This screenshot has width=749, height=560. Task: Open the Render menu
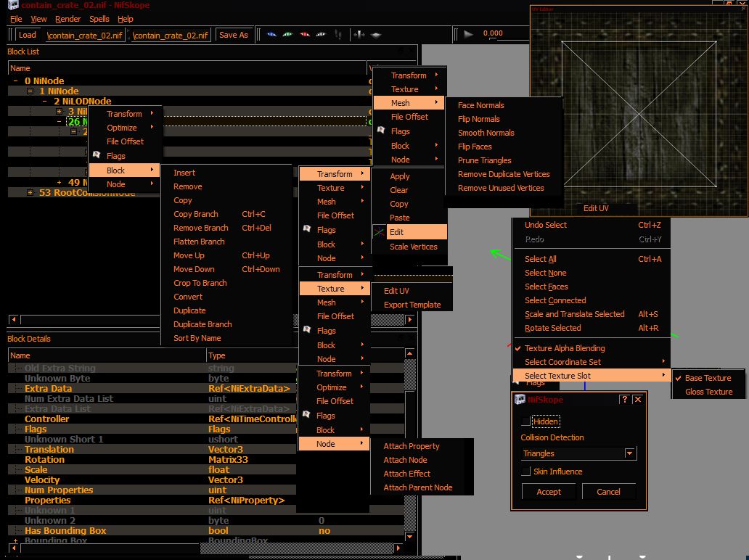(67, 19)
